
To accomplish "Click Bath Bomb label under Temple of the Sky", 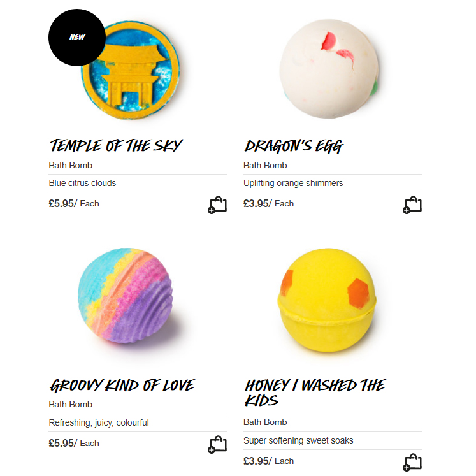I will [x=71, y=166].
